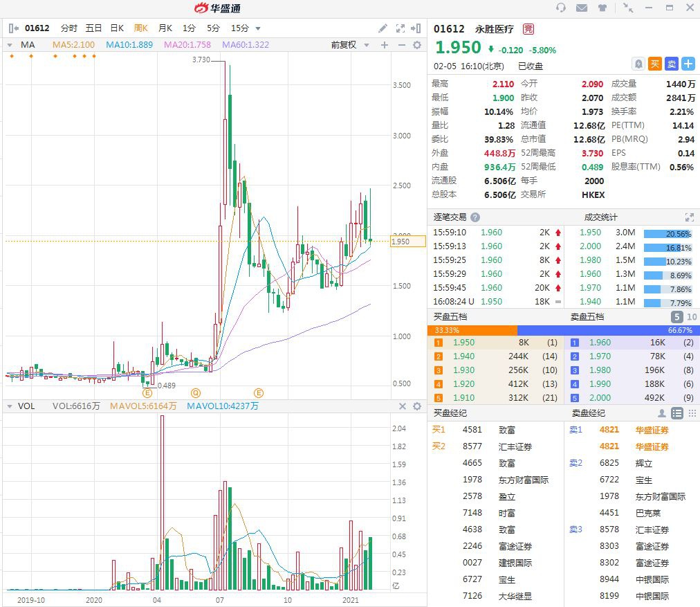Collapse the left panel with arrow icon
Image resolution: width=700 pixels, height=607 pixels.
coord(13,28)
